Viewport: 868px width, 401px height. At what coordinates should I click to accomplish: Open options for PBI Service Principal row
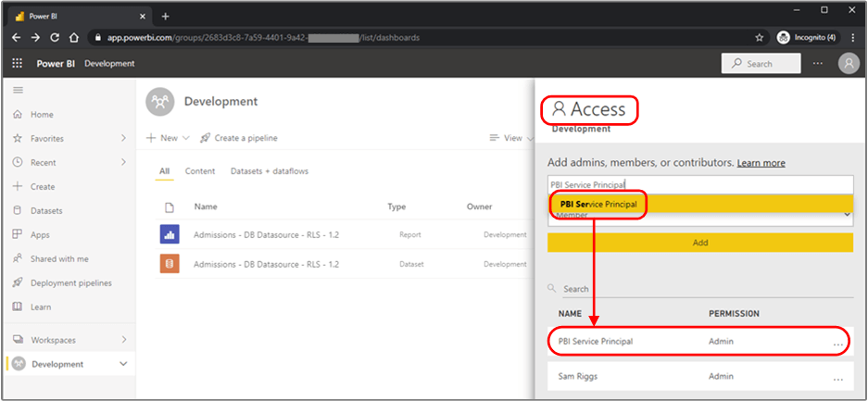coord(838,344)
